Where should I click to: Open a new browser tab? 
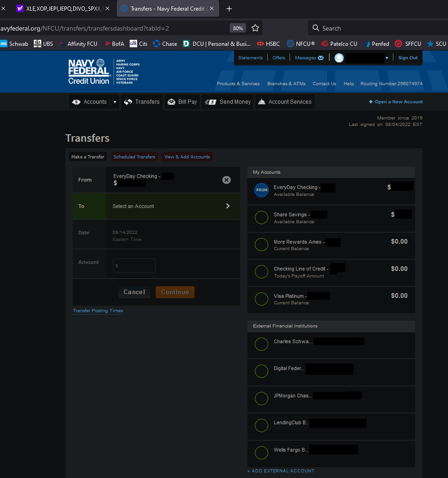[x=229, y=9]
